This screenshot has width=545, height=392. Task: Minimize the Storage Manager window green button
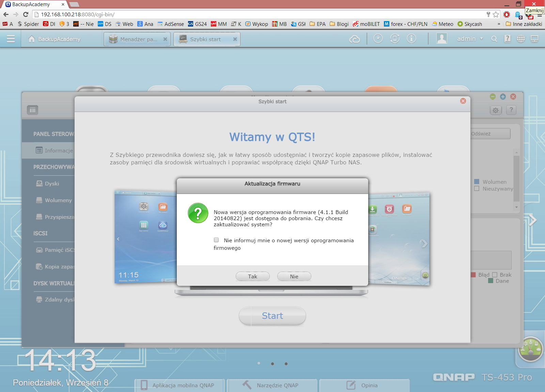[x=493, y=97]
